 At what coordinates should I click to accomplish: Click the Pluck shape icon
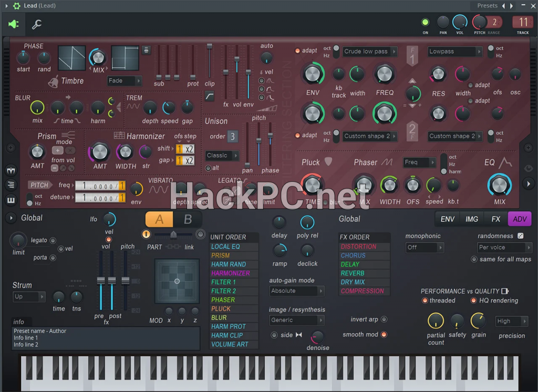coord(328,162)
